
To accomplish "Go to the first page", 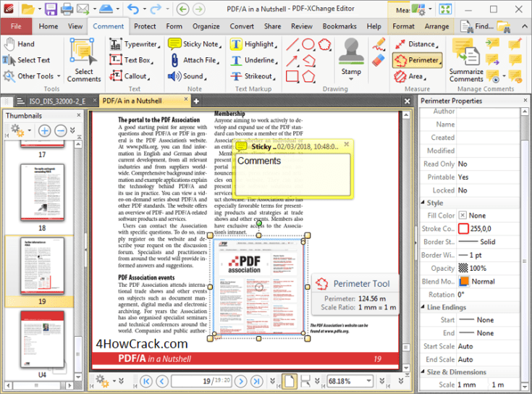I will 146,382.
